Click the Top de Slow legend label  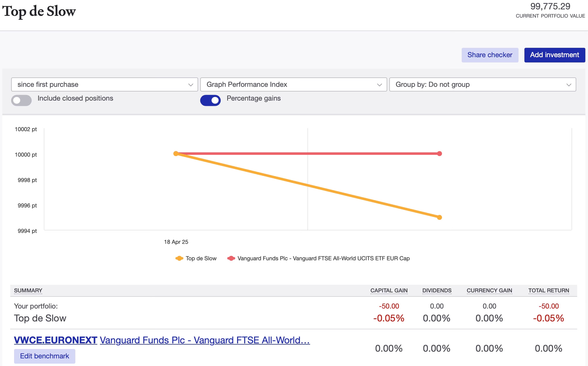coord(201,258)
